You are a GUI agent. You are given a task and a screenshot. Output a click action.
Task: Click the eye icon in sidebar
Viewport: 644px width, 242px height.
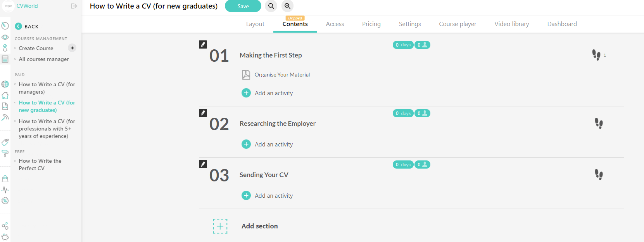click(x=5, y=37)
